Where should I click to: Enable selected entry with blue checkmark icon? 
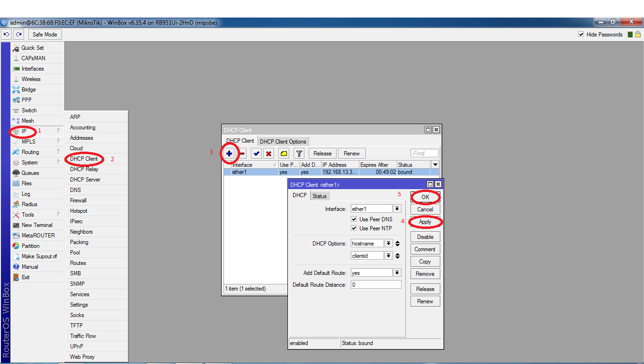(x=257, y=154)
